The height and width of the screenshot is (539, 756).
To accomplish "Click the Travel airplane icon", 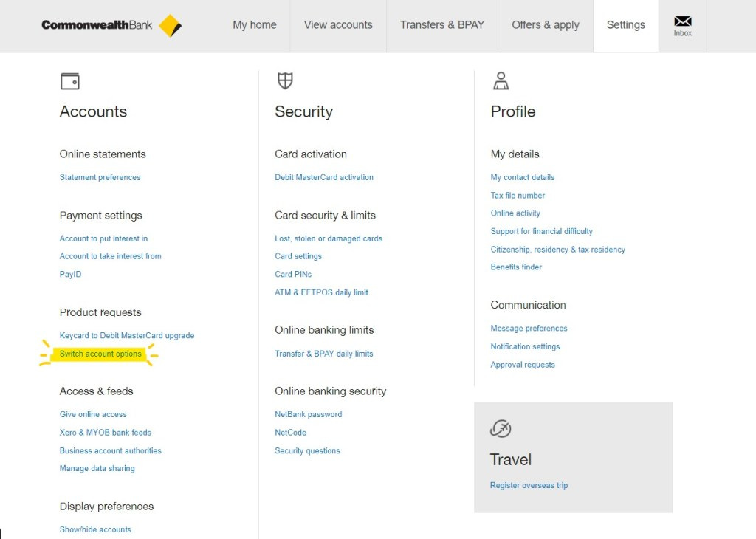I will [501, 428].
